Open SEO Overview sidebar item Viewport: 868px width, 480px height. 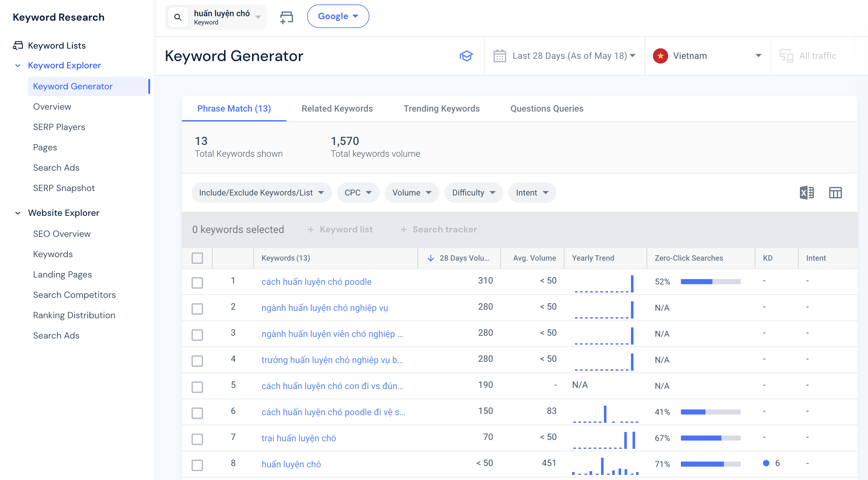click(62, 234)
